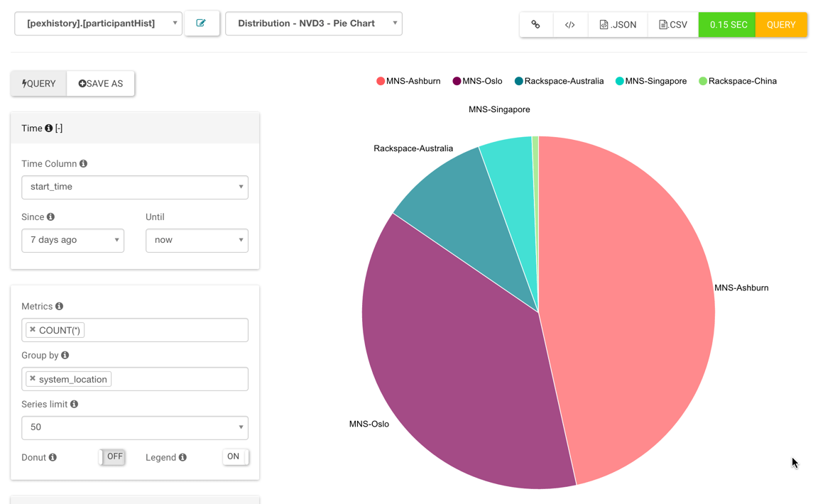This screenshot has height=504, width=818.
Task: Remove the system_location group-by tag
Action: coord(33,379)
